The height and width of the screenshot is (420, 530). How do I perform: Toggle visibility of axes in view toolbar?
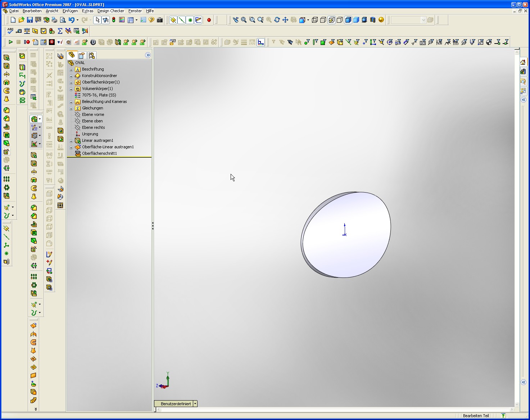pyautogui.click(x=182, y=20)
